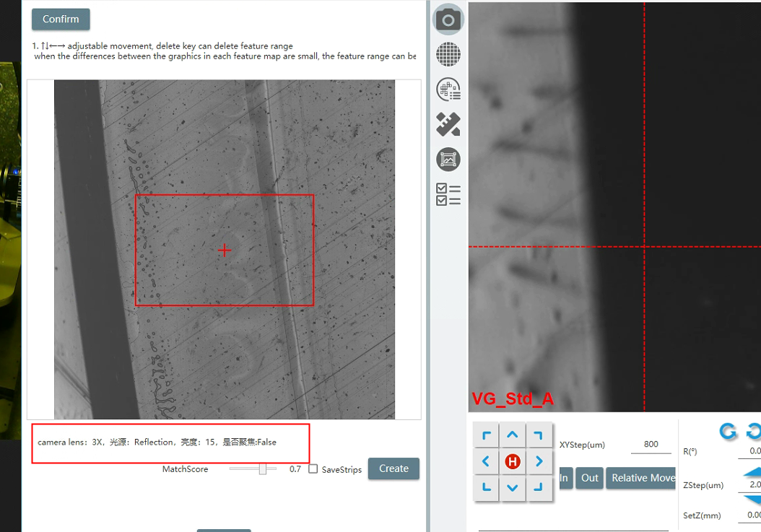This screenshot has height=532, width=761.
Task: Click the MatchScore slider handle
Action: [263, 469]
